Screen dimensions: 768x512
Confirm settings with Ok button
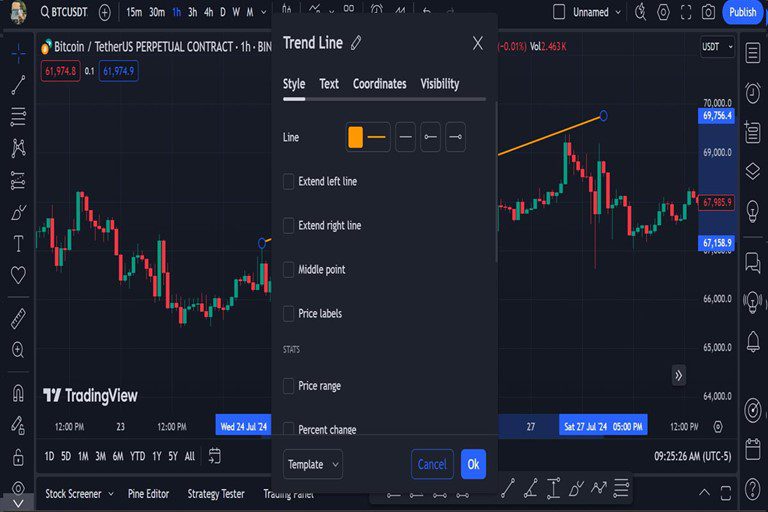pos(473,464)
